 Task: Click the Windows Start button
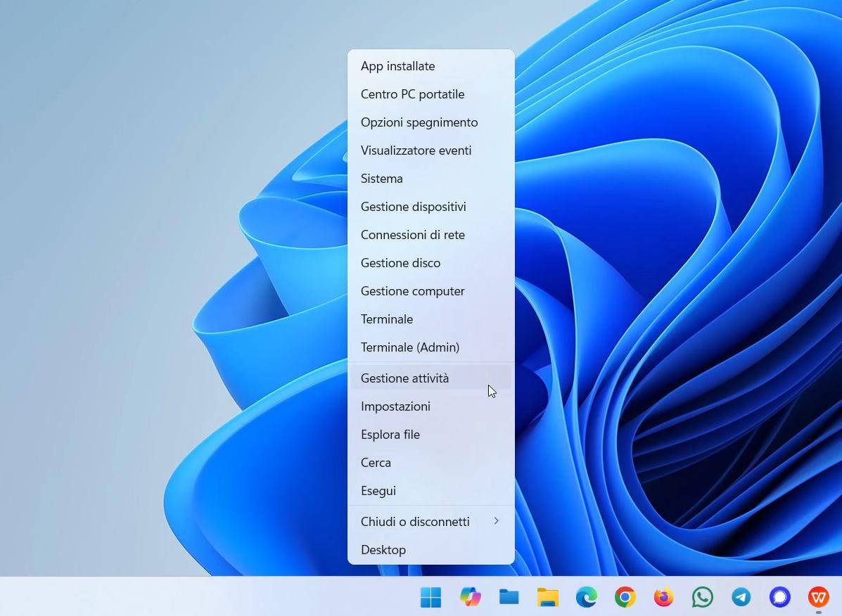pyautogui.click(x=430, y=597)
